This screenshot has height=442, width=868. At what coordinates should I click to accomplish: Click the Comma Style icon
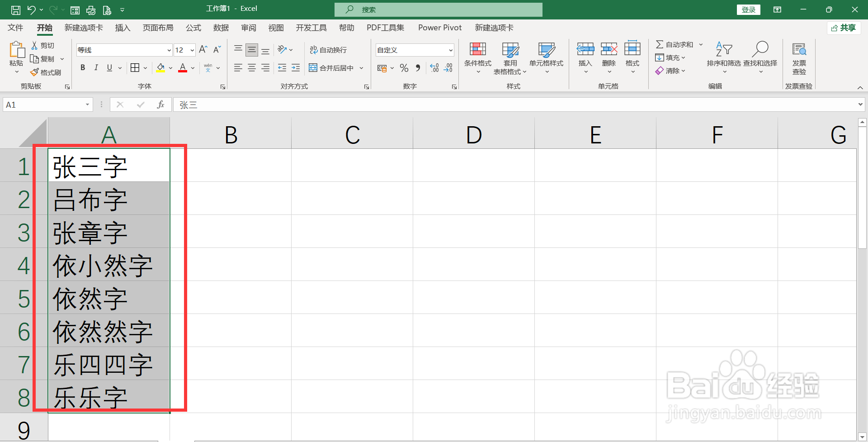[418, 68]
